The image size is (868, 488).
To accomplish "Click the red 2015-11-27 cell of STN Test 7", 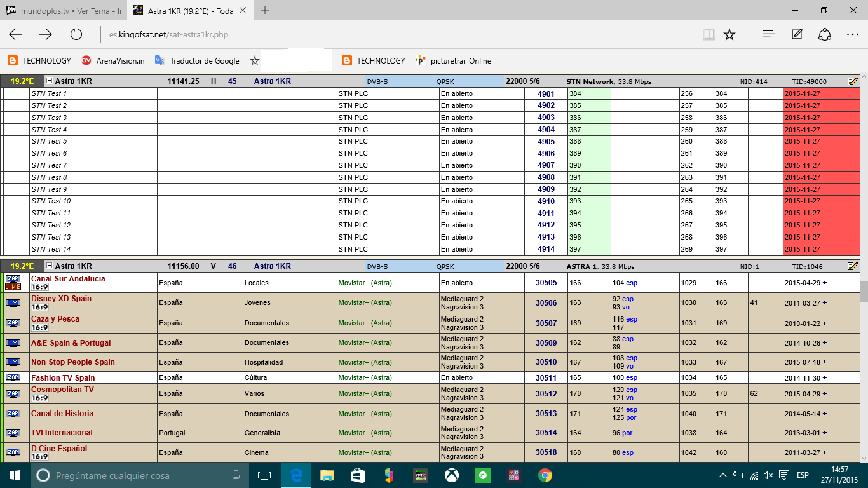I will [x=821, y=165].
